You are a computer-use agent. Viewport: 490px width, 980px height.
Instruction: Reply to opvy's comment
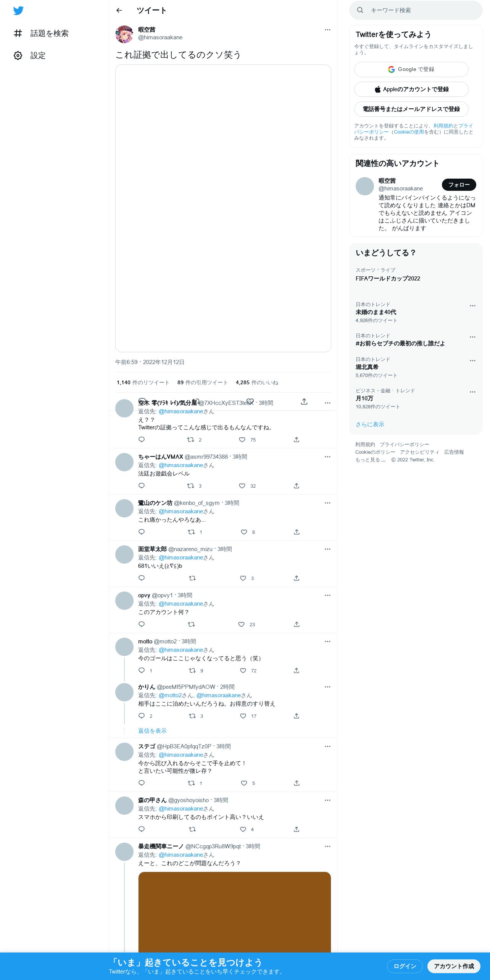pyautogui.click(x=142, y=624)
